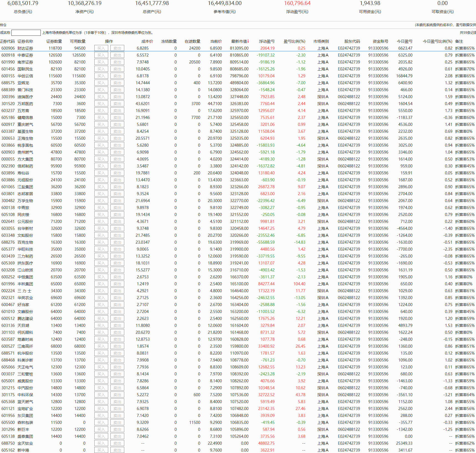476x453 pixels.
Task: Sort by the 浮动盈亏 column header
Action: [267, 41]
